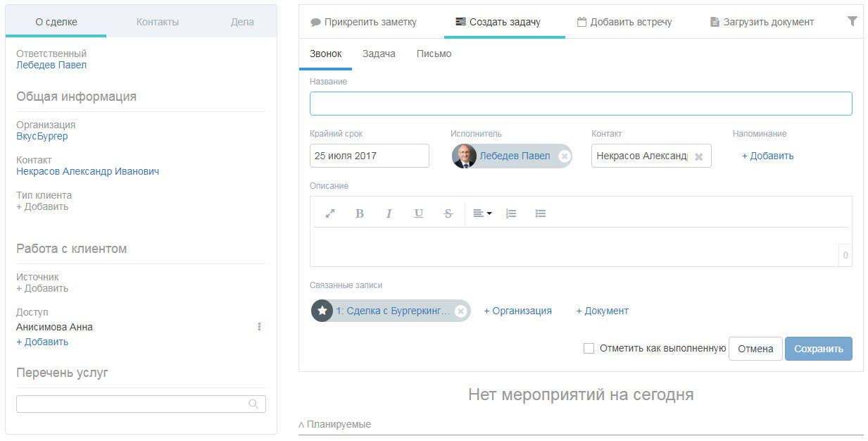Insert numbered list in description
868x441 pixels.
(511, 213)
